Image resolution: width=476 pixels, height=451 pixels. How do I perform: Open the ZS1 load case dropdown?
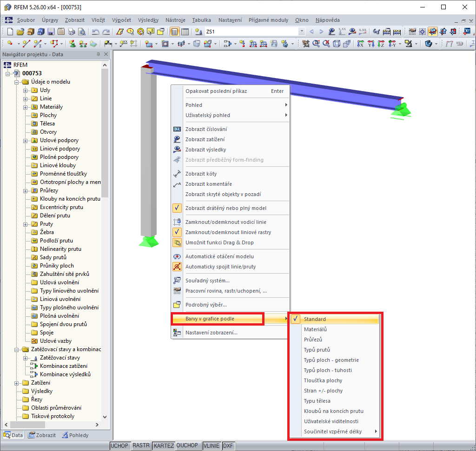301,31
